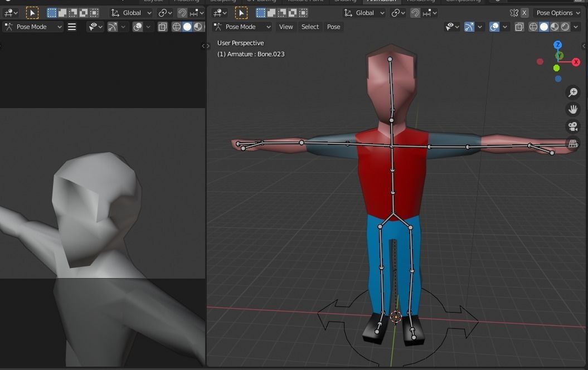Open Global orientation dropdown in left viewport
Screen dimensions: 588x370
coord(131,13)
